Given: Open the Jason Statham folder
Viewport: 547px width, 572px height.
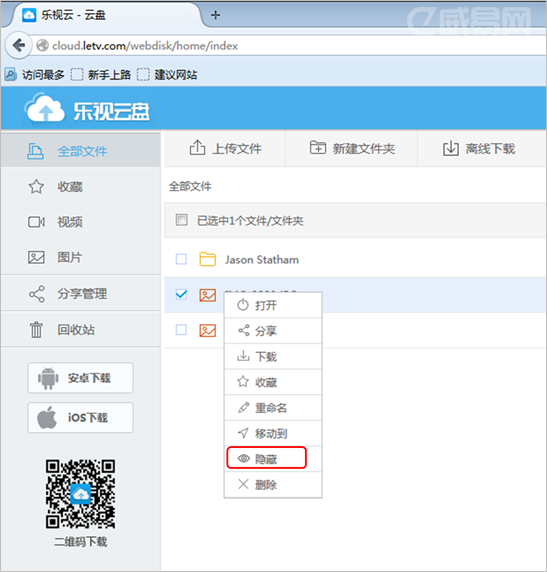Looking at the screenshot, I should click(x=262, y=260).
